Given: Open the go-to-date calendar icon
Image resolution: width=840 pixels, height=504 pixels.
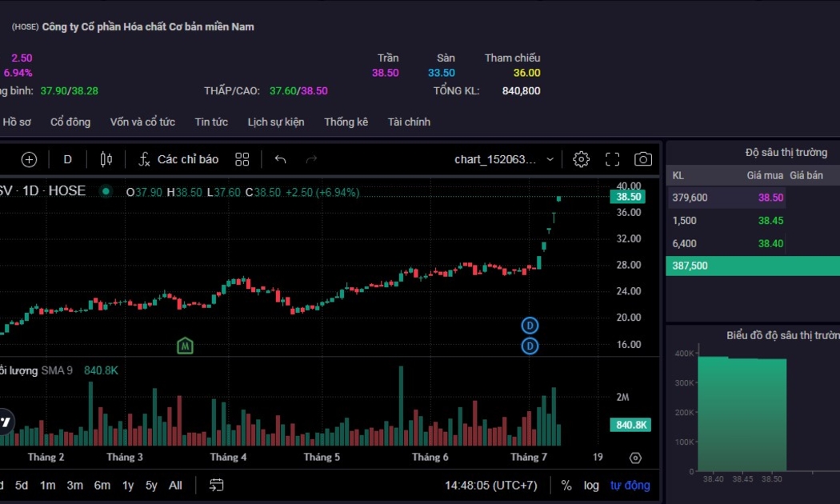Looking at the screenshot, I should pos(217,485).
